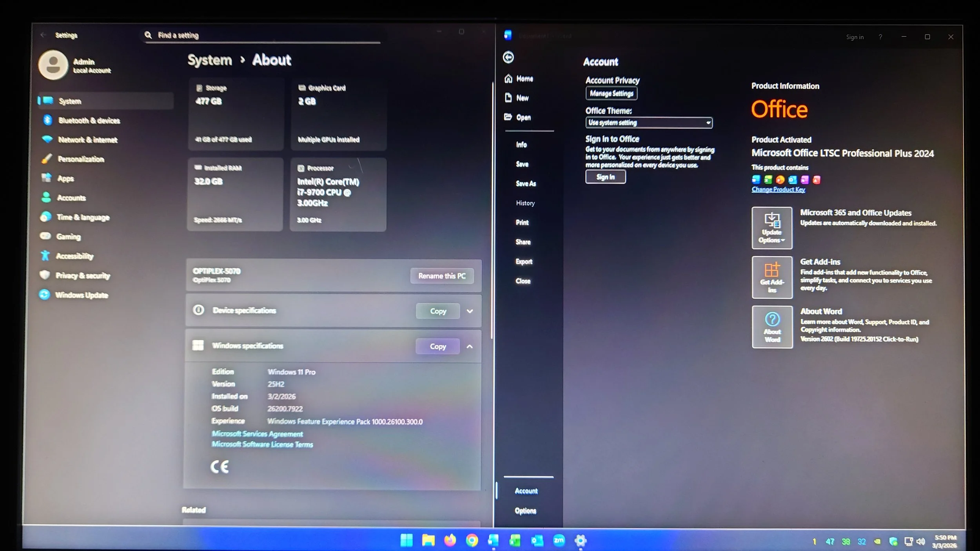
Task: Launch Firefox from the taskbar
Action: (450, 540)
